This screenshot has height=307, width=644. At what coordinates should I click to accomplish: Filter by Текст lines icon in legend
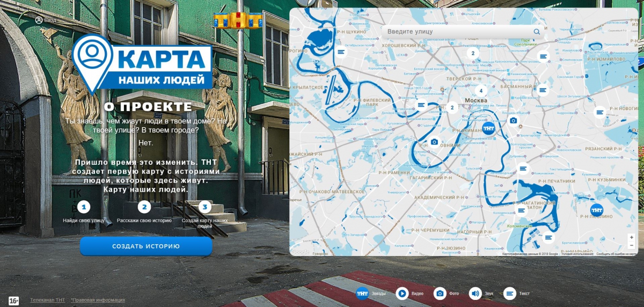tap(510, 294)
